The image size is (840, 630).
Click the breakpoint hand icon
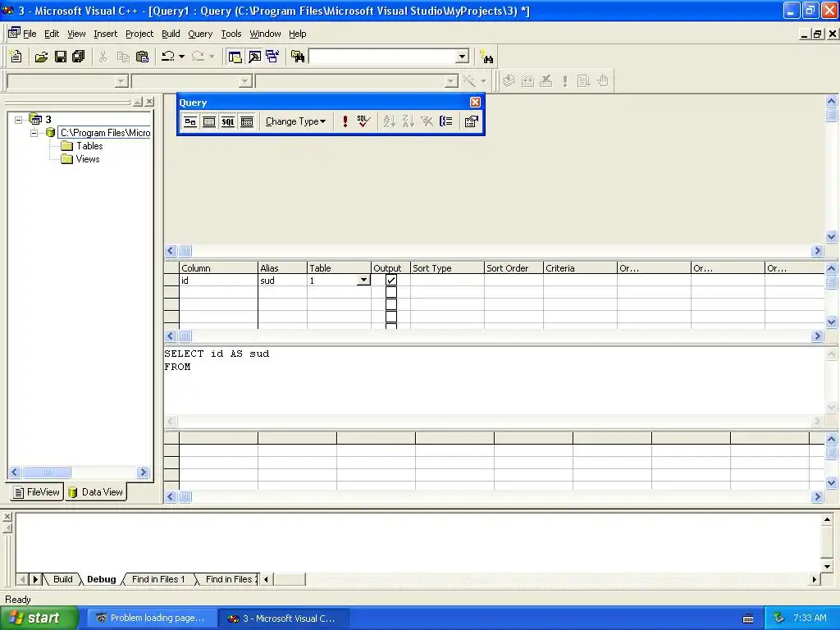[x=603, y=81]
